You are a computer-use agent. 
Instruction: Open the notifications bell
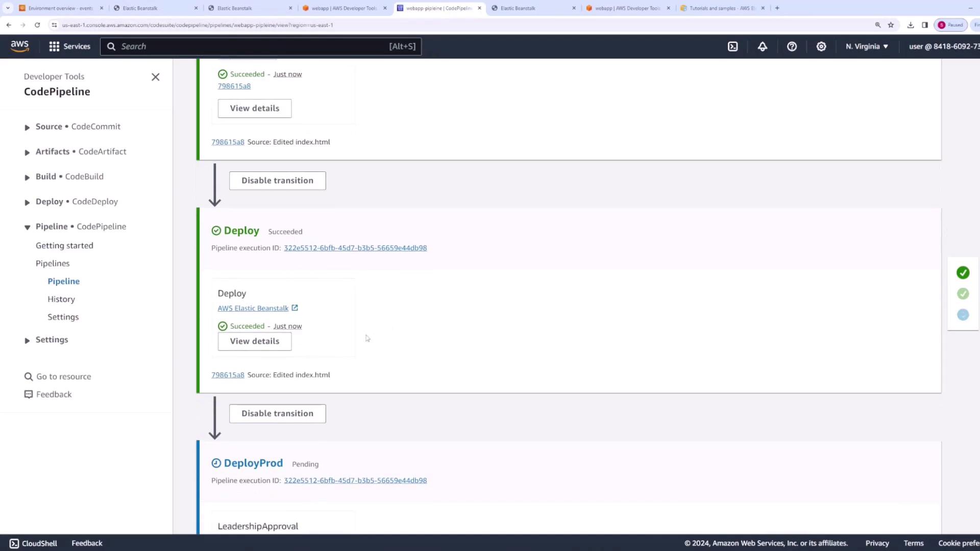[762, 46]
